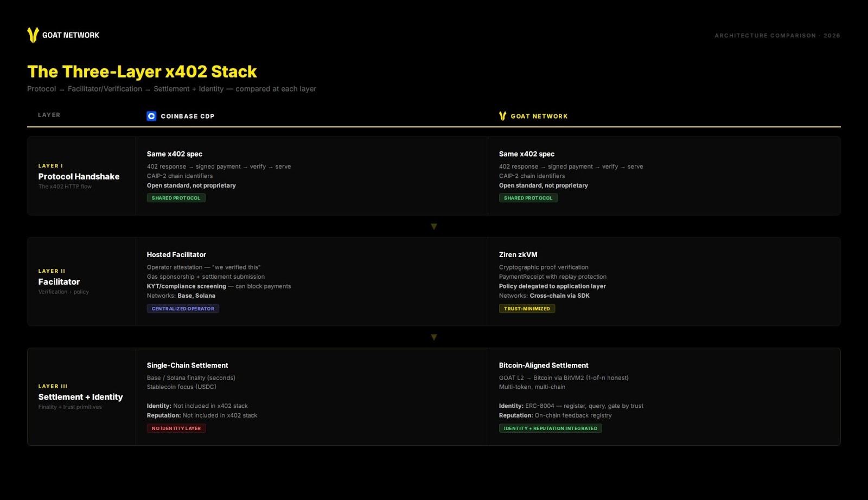This screenshot has width=868, height=500.
Task: Select the 'The Three-Layer x402 Stack' title
Action: [x=142, y=72]
